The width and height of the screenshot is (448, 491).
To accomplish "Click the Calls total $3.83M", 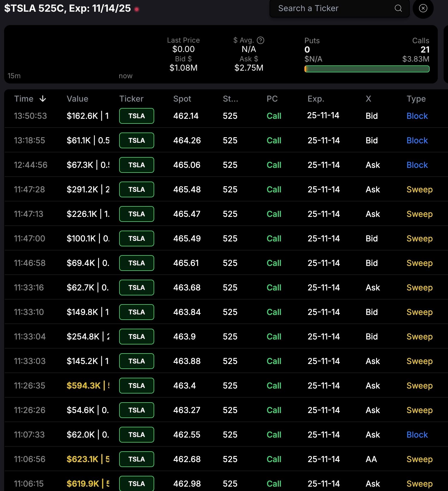I will (416, 59).
